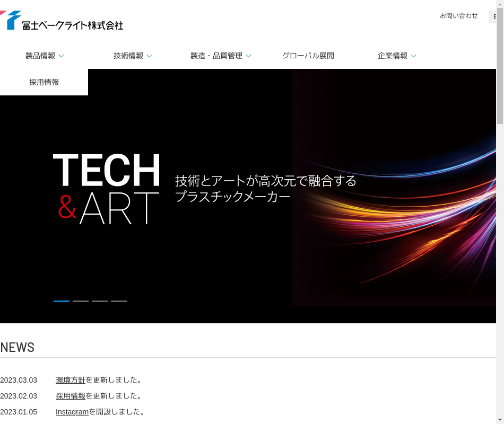Select the second slide indicator
504x424 pixels.
coord(81,301)
